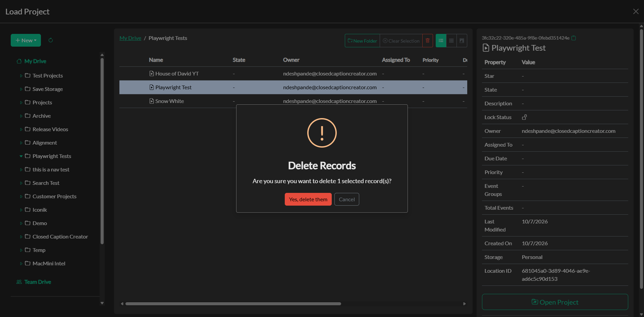
Task: Click left arrow of horizontal scrollbar
Action: 122,304
